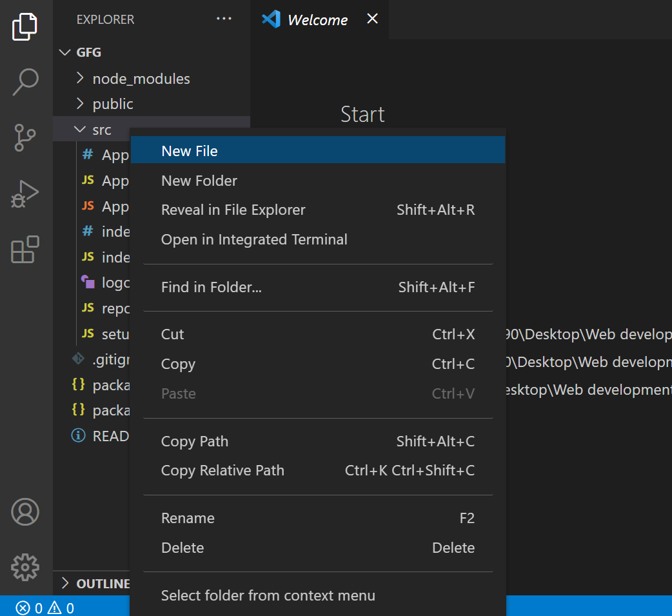Open the Run and Debug view icon

(x=26, y=194)
